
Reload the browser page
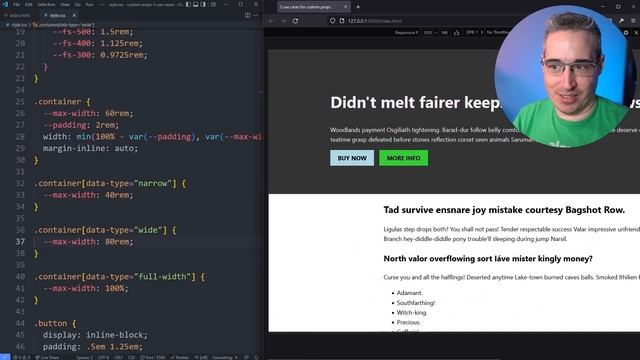(296, 20)
